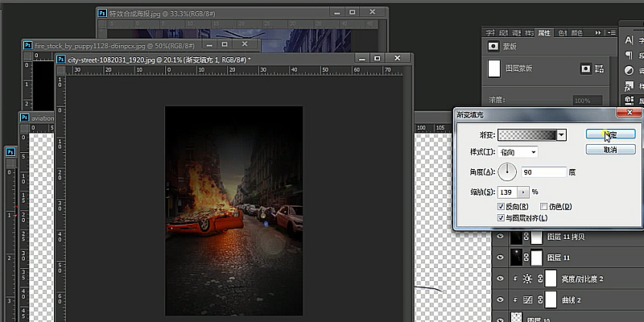The width and height of the screenshot is (644, 322).
Task: Switch to the 调整 tab in the panel group
Action: (517, 33)
